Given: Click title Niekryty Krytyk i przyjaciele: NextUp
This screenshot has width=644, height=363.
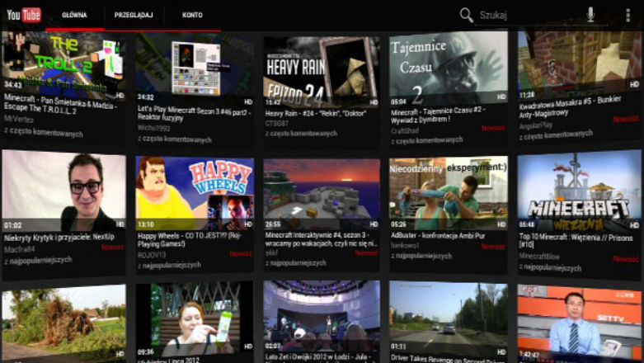Looking at the screenshot, I should [x=59, y=238].
